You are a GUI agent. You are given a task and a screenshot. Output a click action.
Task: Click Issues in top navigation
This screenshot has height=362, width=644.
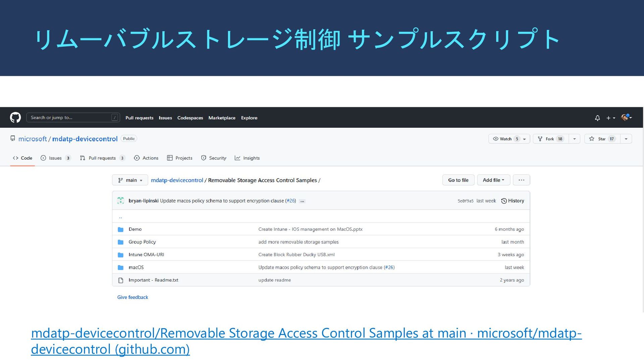click(x=165, y=118)
